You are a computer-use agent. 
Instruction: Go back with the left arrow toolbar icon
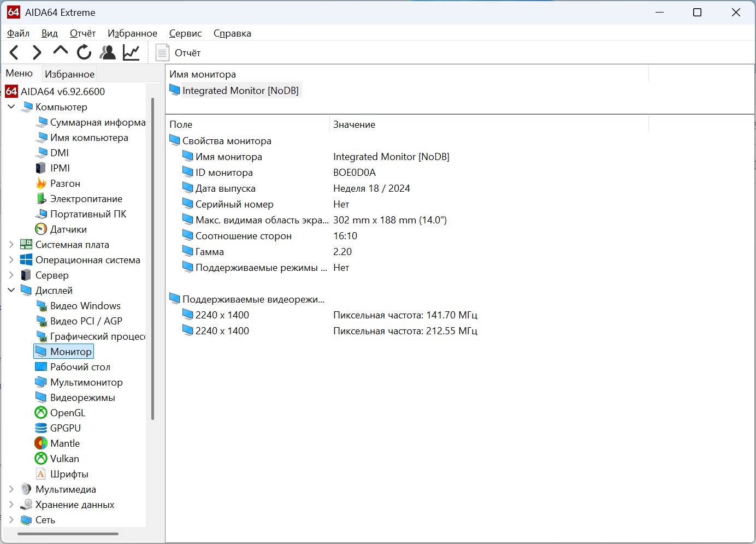[x=15, y=52]
